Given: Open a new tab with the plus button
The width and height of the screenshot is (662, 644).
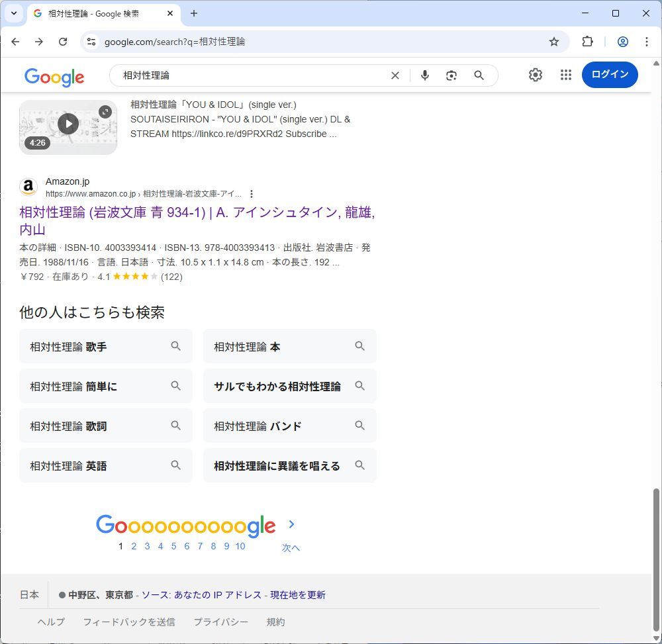Looking at the screenshot, I should tap(194, 13).
